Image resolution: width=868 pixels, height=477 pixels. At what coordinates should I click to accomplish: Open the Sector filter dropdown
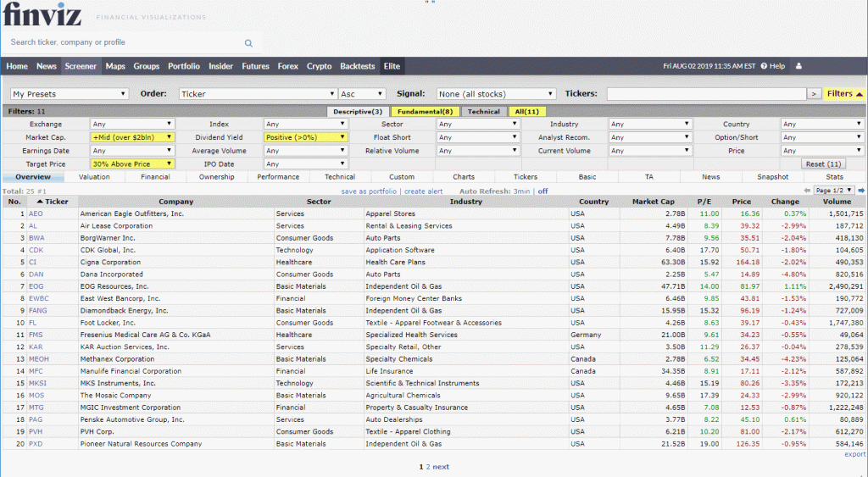tap(478, 124)
